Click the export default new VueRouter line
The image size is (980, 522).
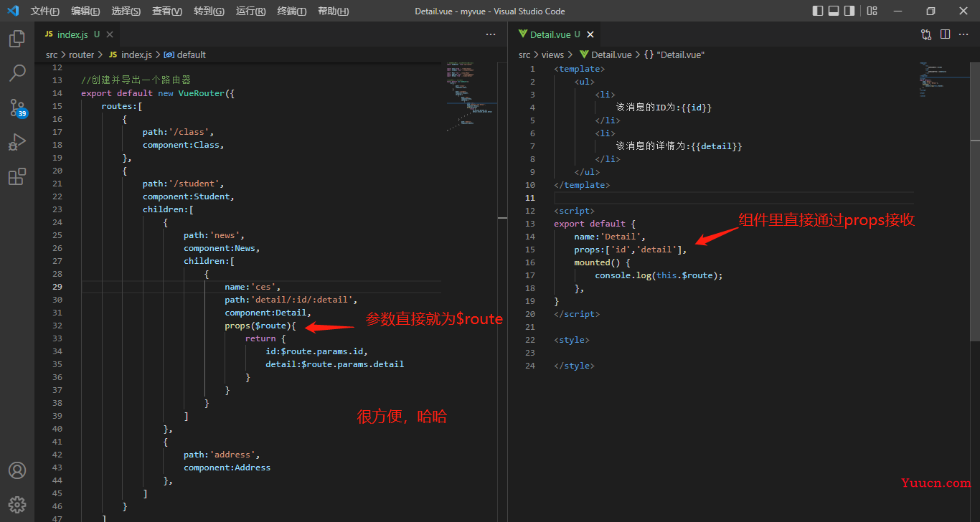click(158, 93)
